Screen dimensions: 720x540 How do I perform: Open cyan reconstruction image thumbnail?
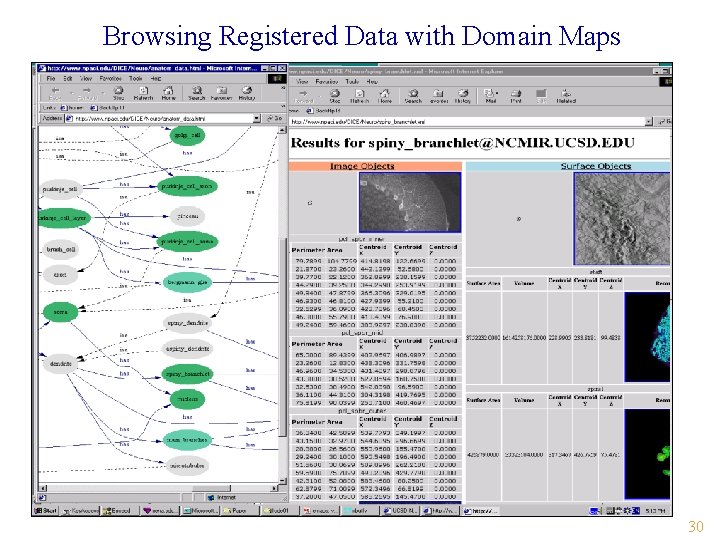tap(647, 337)
